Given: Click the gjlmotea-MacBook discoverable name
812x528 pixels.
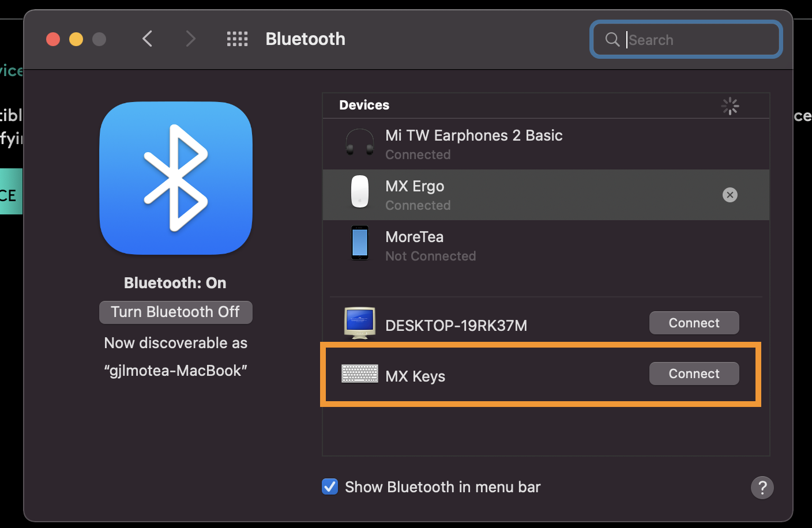Looking at the screenshot, I should click(176, 371).
